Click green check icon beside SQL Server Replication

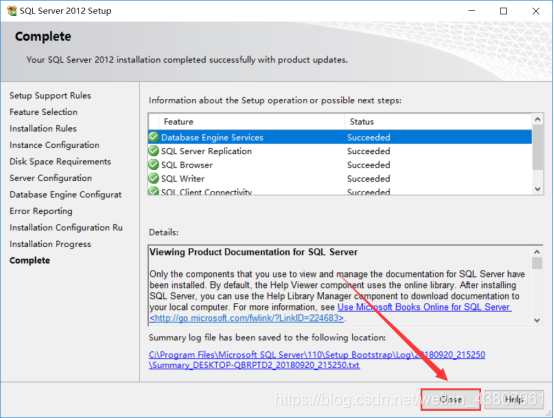154,151
